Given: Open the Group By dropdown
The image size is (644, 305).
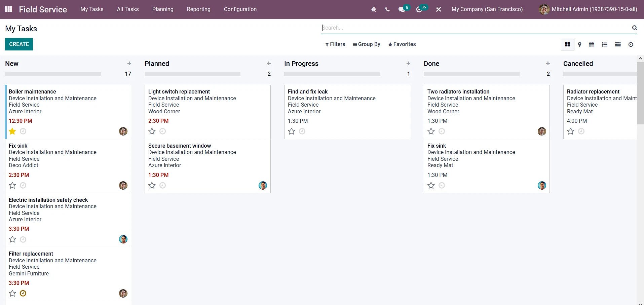Looking at the screenshot, I should click(x=367, y=44).
